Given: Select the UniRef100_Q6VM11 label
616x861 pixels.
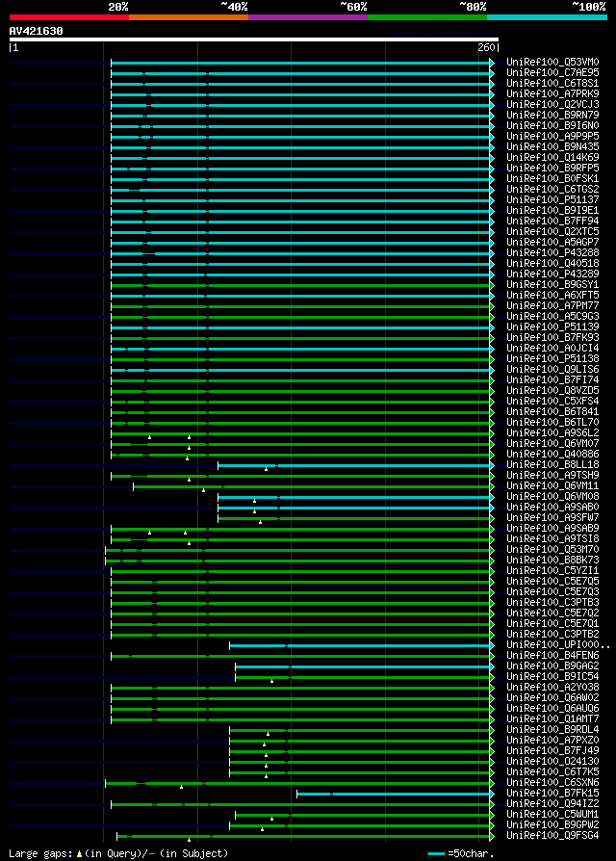Looking at the screenshot, I should 552,486.
